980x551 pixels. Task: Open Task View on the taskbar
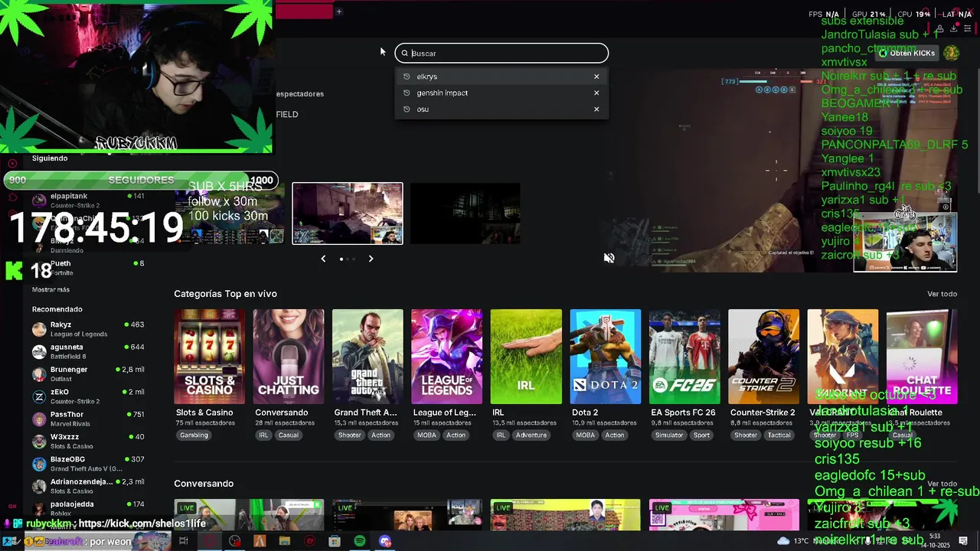click(x=184, y=541)
